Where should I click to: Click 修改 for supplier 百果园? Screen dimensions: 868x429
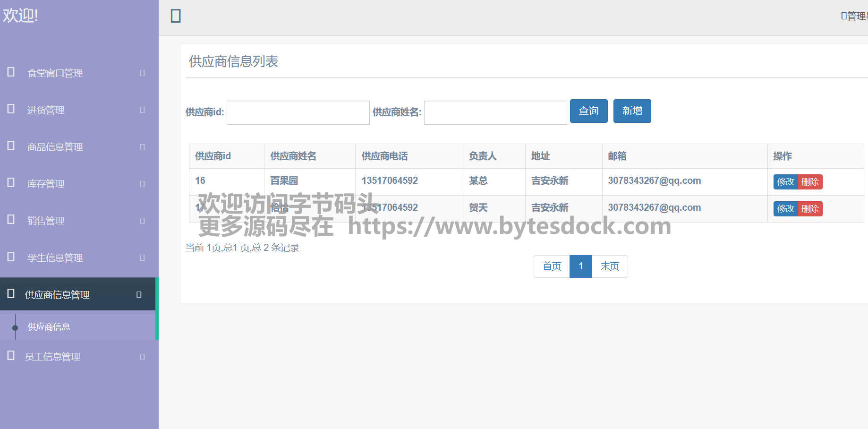click(785, 182)
